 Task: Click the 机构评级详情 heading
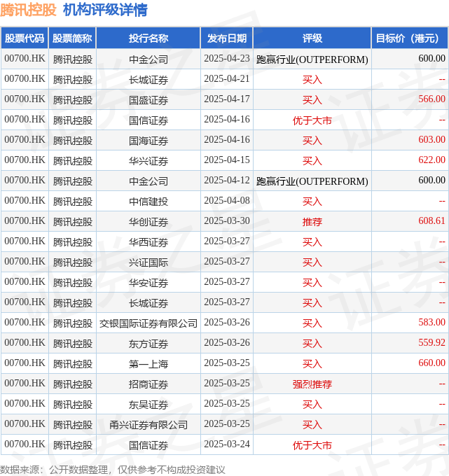click(x=105, y=10)
